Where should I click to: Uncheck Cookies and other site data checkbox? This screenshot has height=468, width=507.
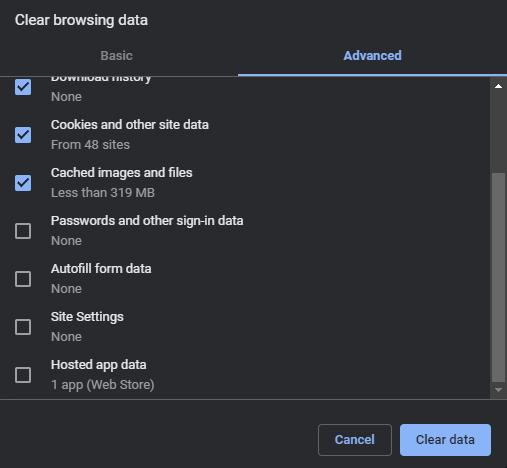click(23, 135)
